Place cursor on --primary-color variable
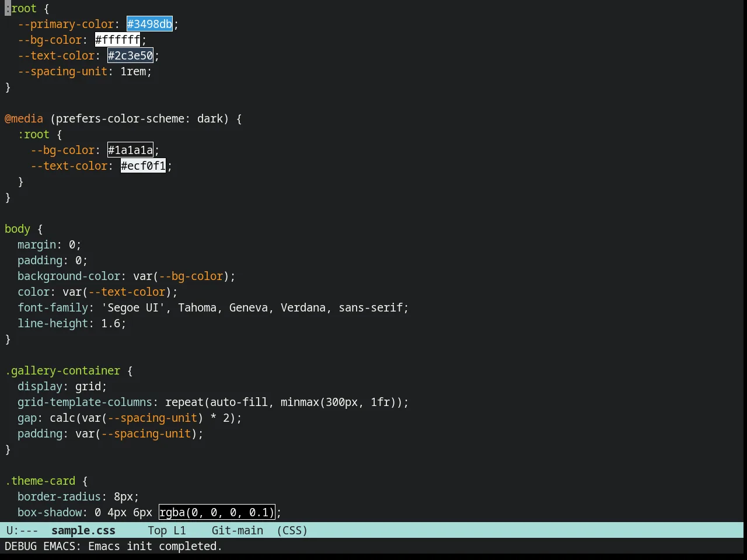747x560 pixels. [x=65, y=24]
